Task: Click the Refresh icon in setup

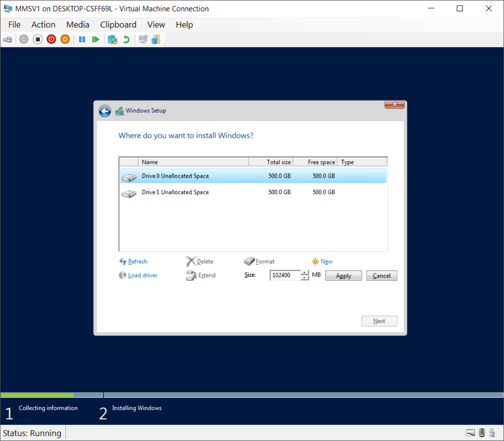Action: pos(123,261)
